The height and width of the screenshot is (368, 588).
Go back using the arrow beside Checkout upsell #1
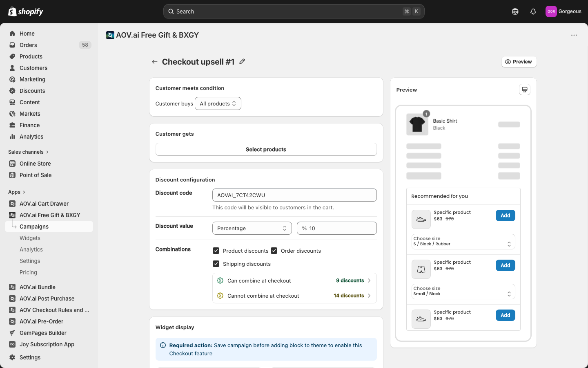154,62
